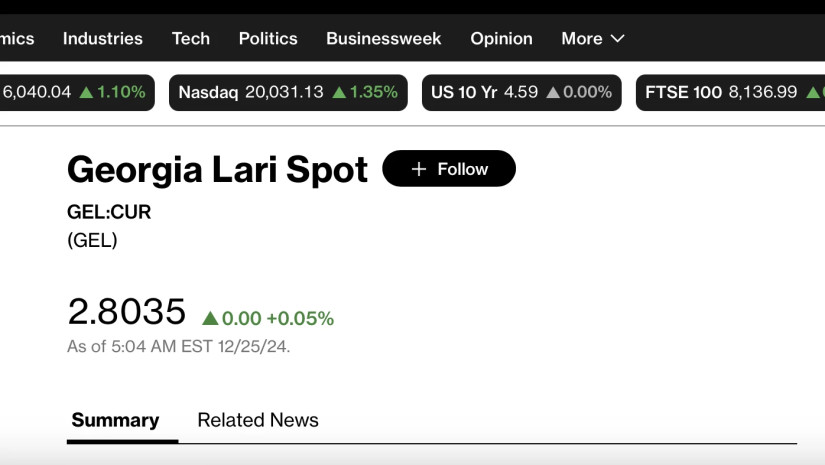
Task: Open the FTSE 100 ticker quote
Action: coord(722,93)
